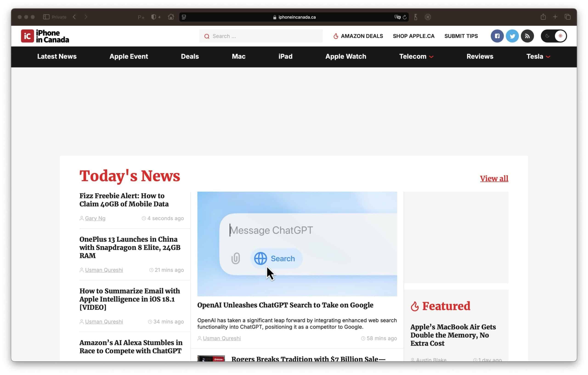Viewport: 588px width, 375px height.
Task: Open the SUBMIT TIPS link
Action: point(461,36)
